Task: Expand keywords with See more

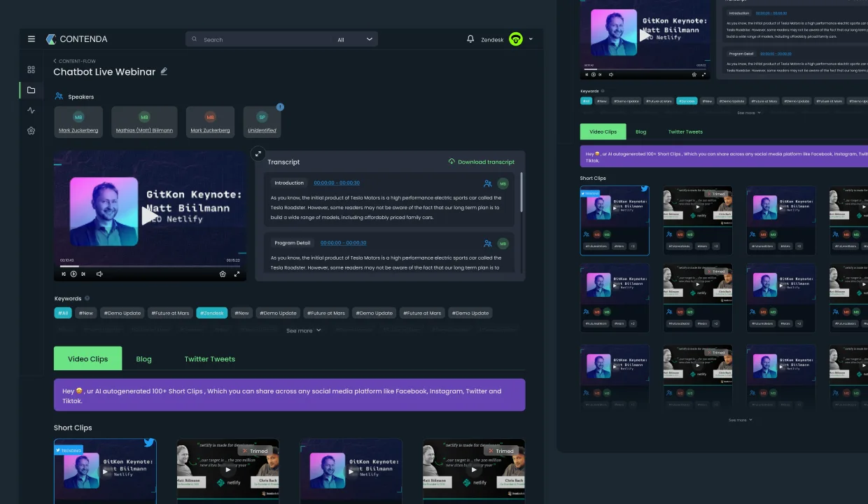Action: coord(303,330)
